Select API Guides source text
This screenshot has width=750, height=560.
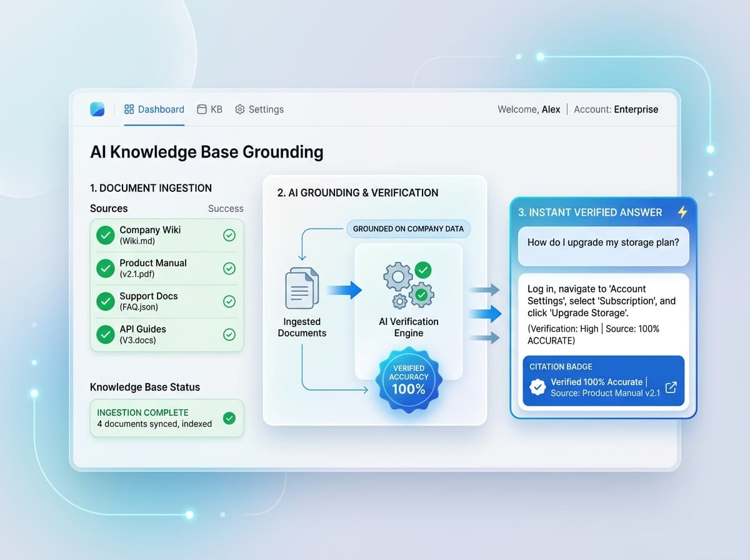pos(142,334)
